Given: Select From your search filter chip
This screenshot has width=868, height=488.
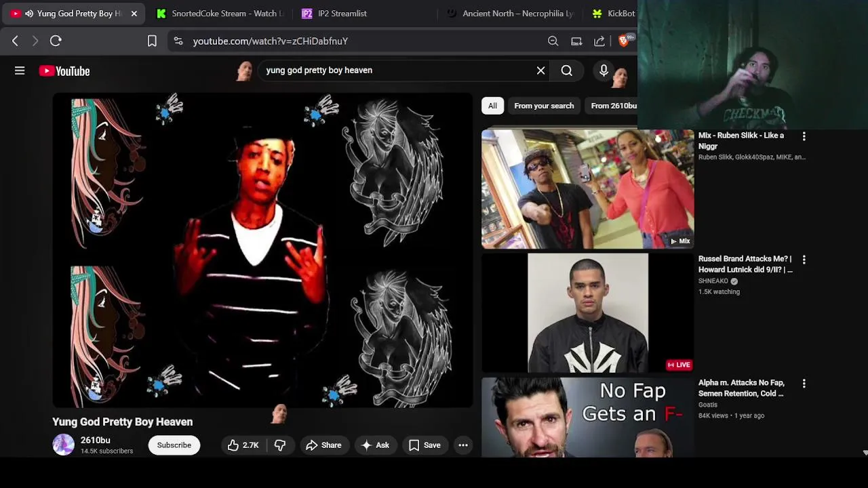Looking at the screenshot, I should click(544, 106).
